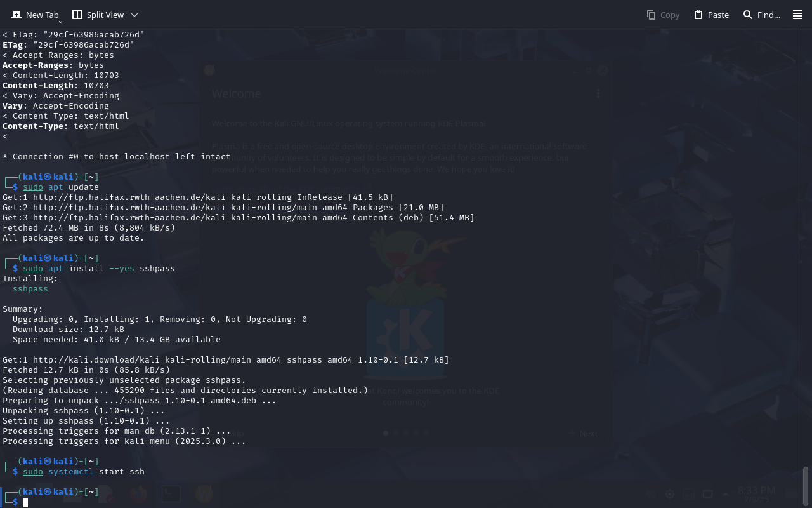Screen dimensions: 812x508
Task: Open the hamburger menu
Action: click(797, 15)
